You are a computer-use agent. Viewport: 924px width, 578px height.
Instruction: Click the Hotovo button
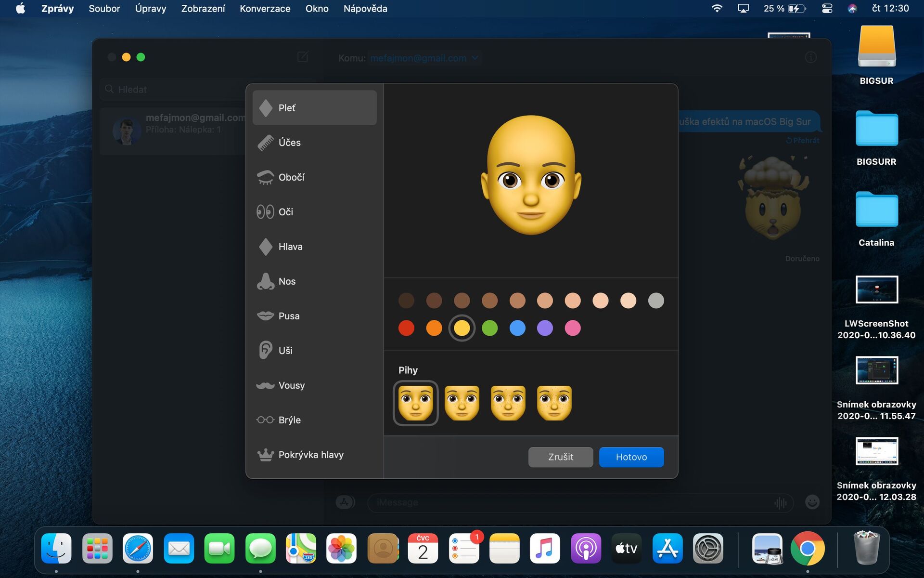pos(631,457)
